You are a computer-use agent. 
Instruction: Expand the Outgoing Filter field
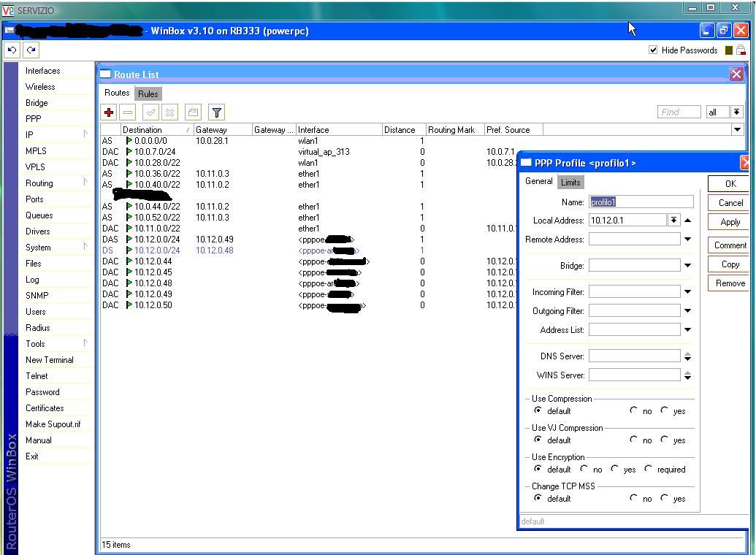tap(688, 311)
